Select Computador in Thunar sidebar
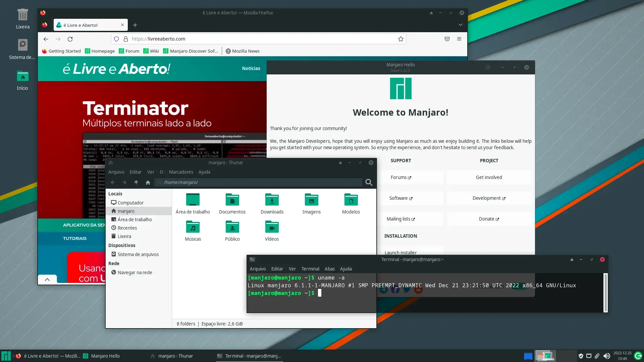The height and width of the screenshot is (362, 644). (x=139, y=203)
